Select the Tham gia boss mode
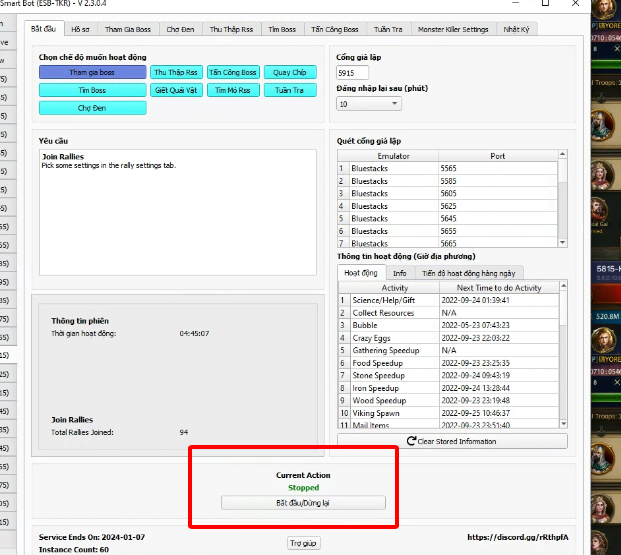The height and width of the screenshot is (555, 621). point(92,72)
